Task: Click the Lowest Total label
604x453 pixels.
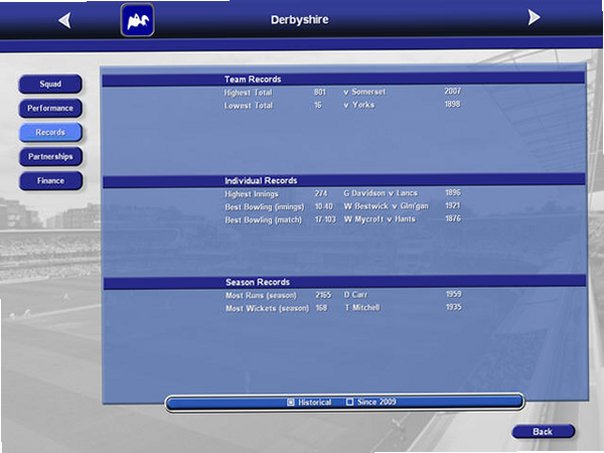Action: (248, 106)
